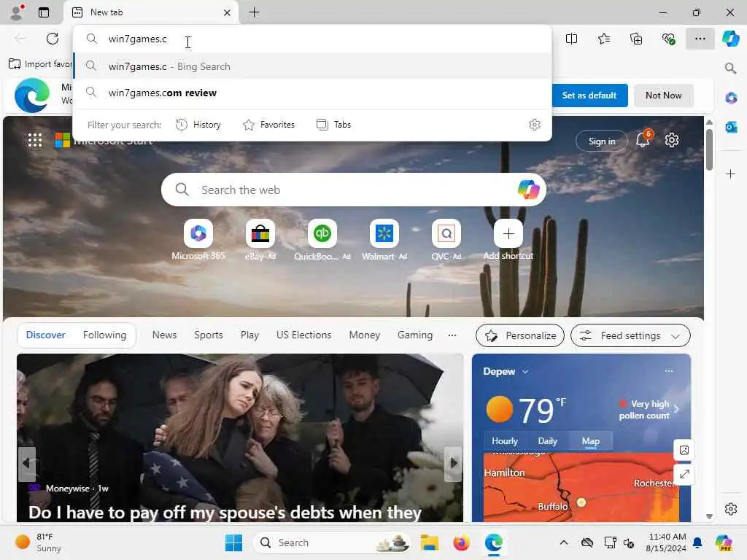This screenshot has height=560, width=747.
Task: Open split screen icon in toolbar
Action: (x=571, y=39)
